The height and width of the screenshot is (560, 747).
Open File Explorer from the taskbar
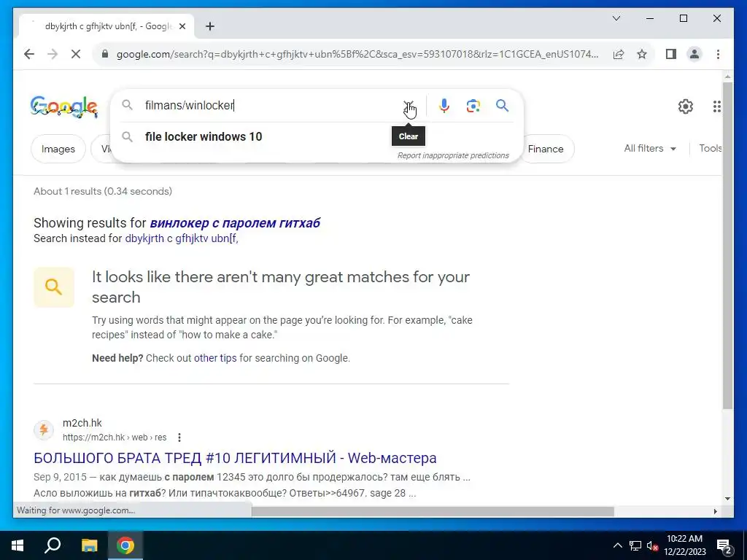[x=89, y=545]
